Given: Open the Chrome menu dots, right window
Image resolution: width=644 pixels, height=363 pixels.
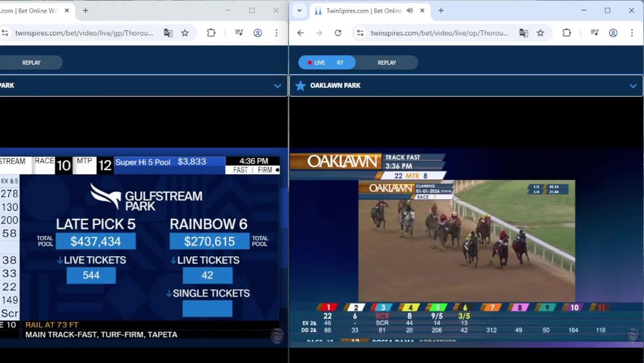Looking at the screenshot, I should [x=631, y=33].
